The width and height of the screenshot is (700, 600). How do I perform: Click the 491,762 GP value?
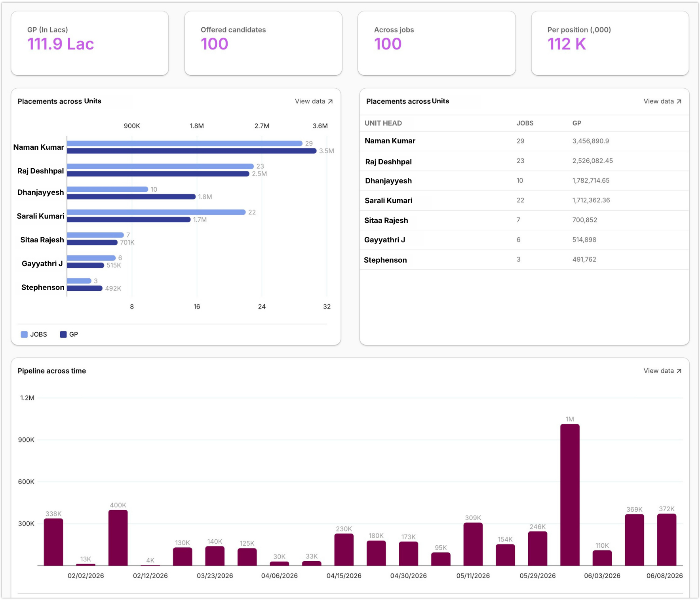coord(584,259)
